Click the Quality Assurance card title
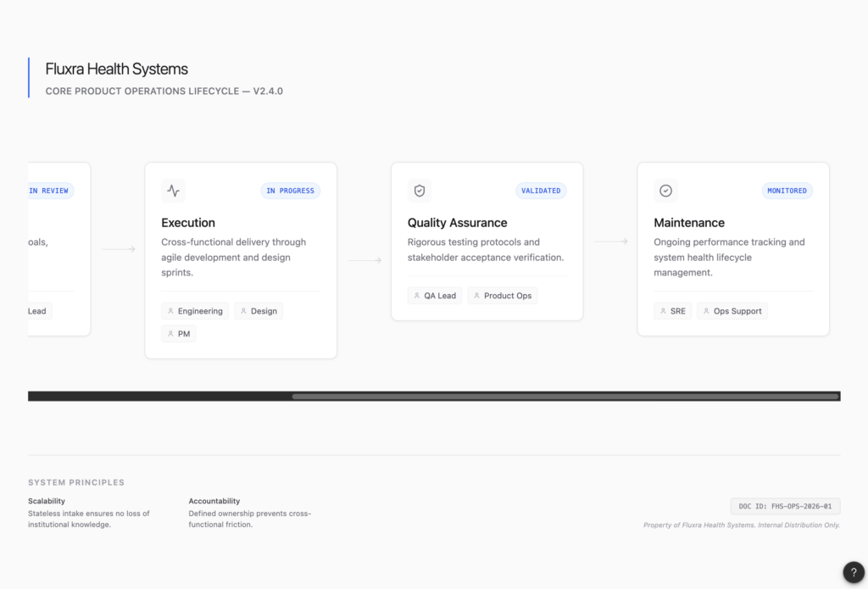Viewport: 868px width, 589px height. click(x=457, y=223)
